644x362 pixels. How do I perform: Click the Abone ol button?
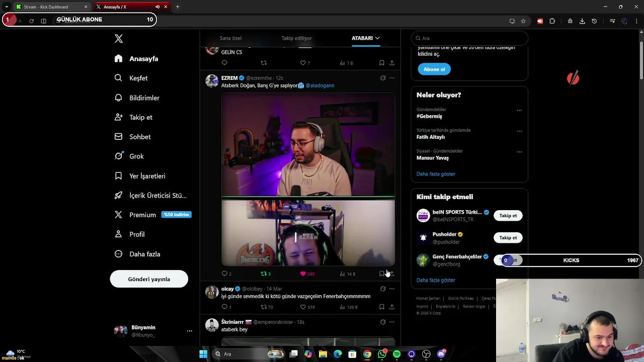tap(434, 69)
